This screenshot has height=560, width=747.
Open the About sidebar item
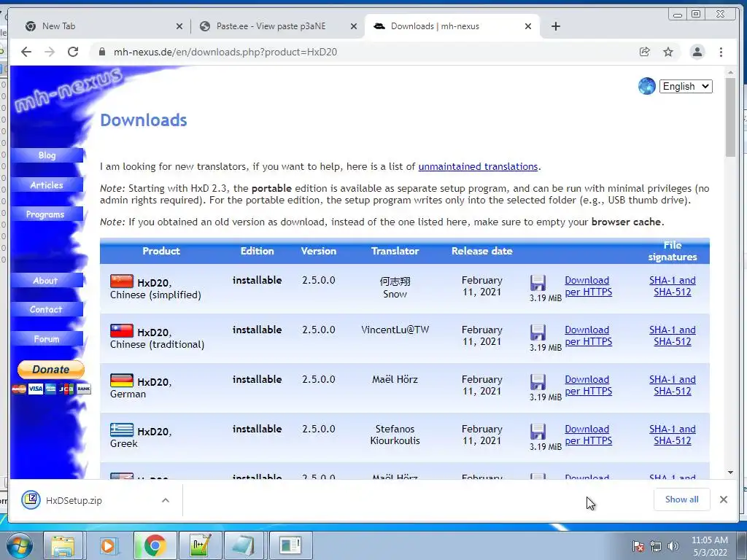pos(46,281)
